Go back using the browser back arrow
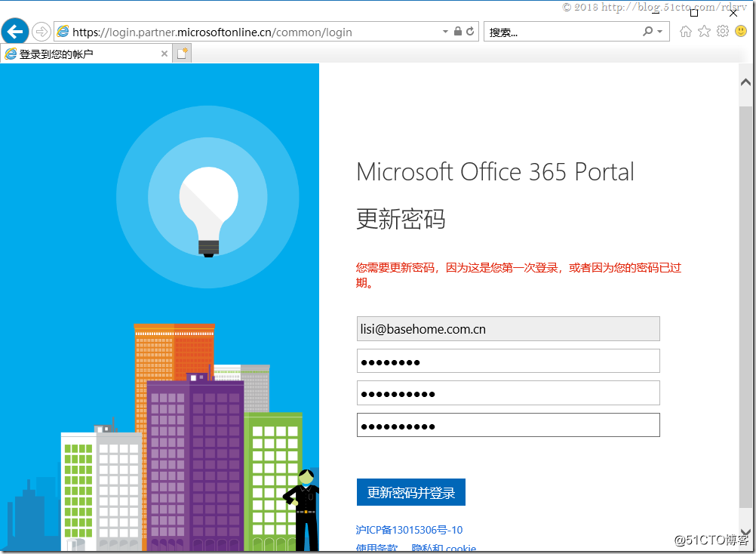756x554 pixels. 15,32
